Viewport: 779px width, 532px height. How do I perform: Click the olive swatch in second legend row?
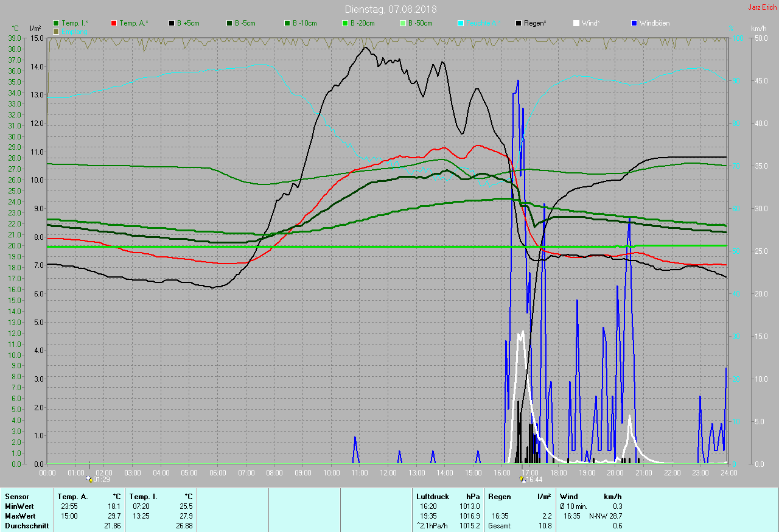[56, 31]
